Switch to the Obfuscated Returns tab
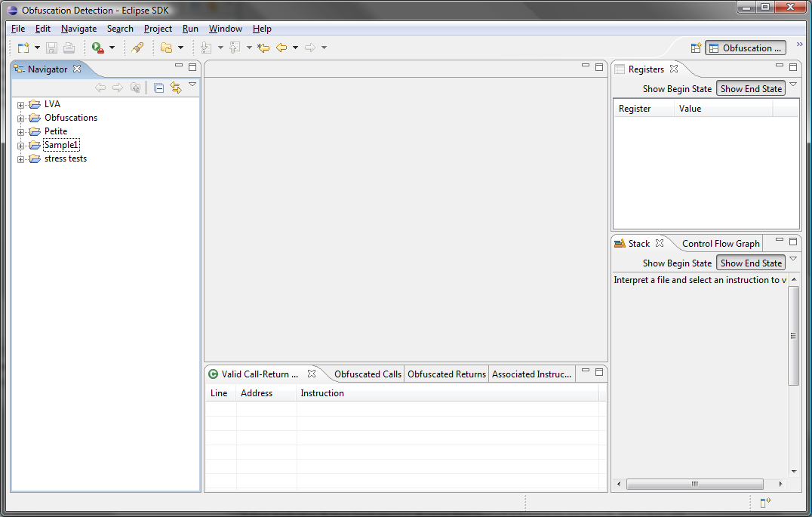Screen dimensions: 812x517 point(447,374)
